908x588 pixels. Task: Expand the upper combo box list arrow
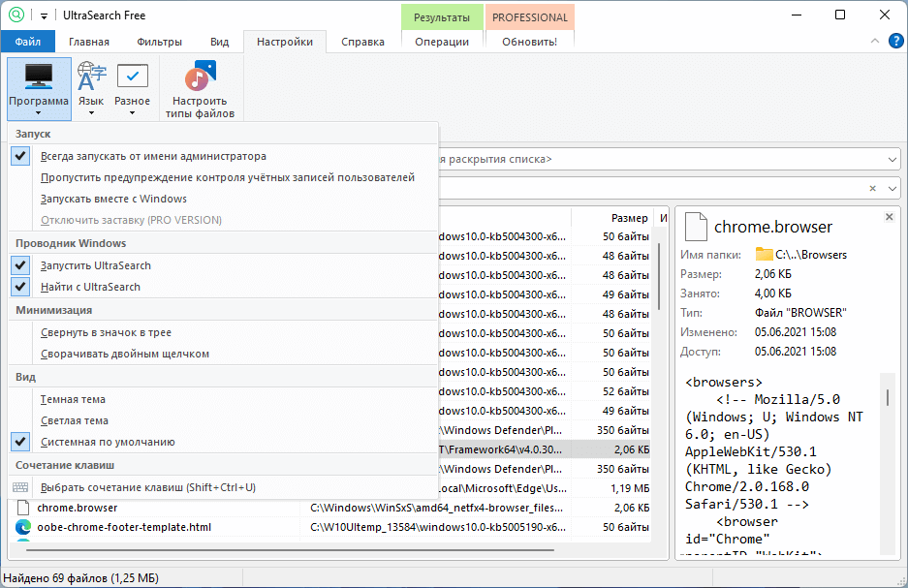[892, 159]
